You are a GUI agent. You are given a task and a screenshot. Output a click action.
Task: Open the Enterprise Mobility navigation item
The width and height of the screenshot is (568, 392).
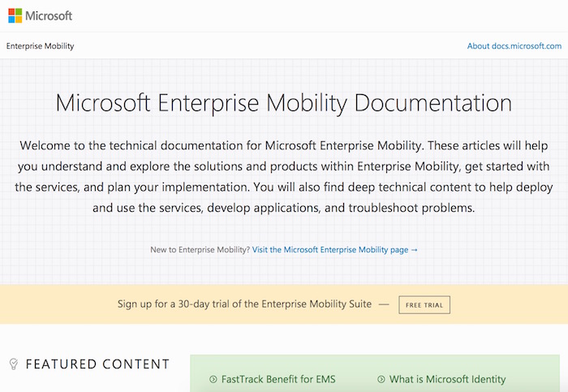(x=40, y=46)
